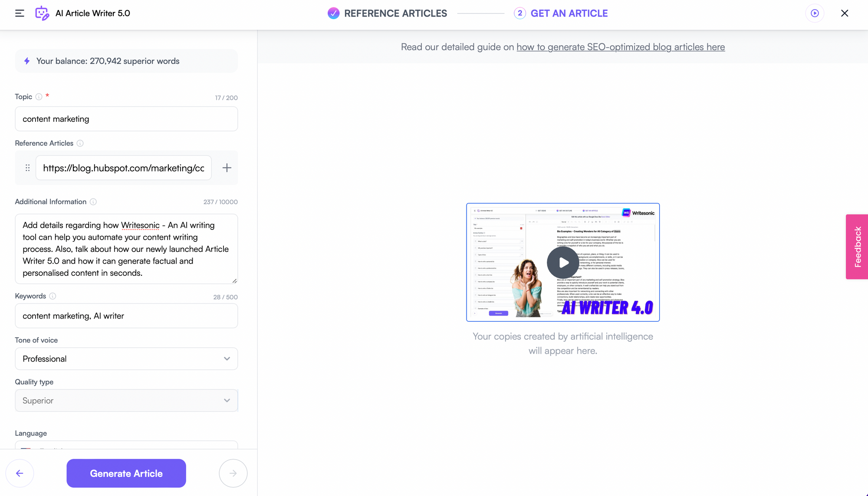Click the how to generate SEO-optimized blog articles link
This screenshot has width=868, height=496.
(621, 47)
